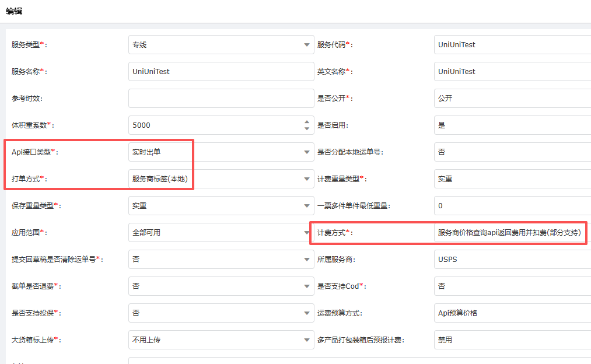
Task: Click the empty 参考时效 input field
Action: 221,99
